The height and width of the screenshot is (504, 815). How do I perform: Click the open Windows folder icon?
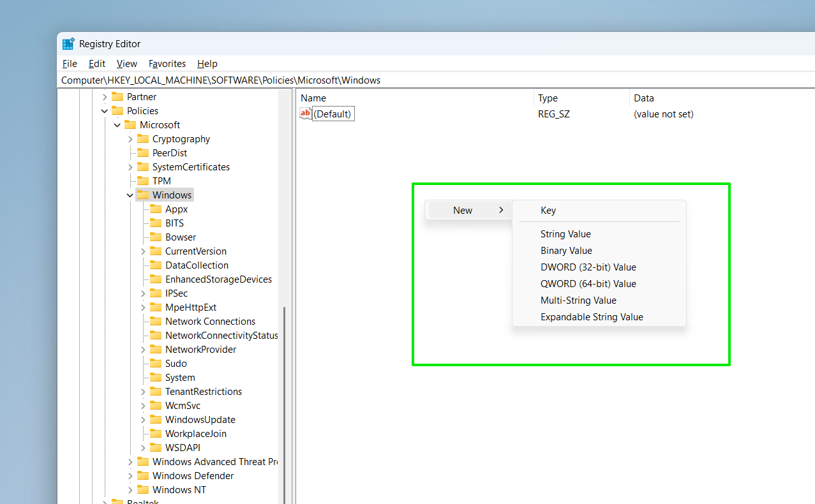point(143,195)
